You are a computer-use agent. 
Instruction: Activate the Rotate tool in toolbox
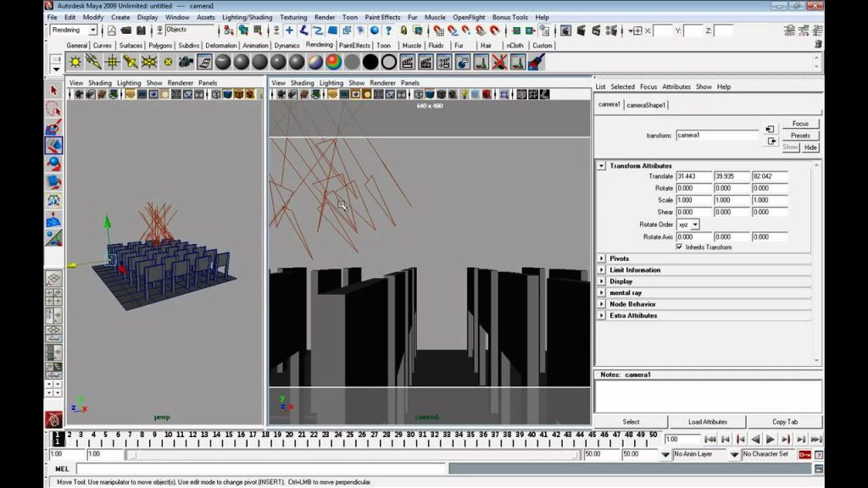tap(53, 164)
